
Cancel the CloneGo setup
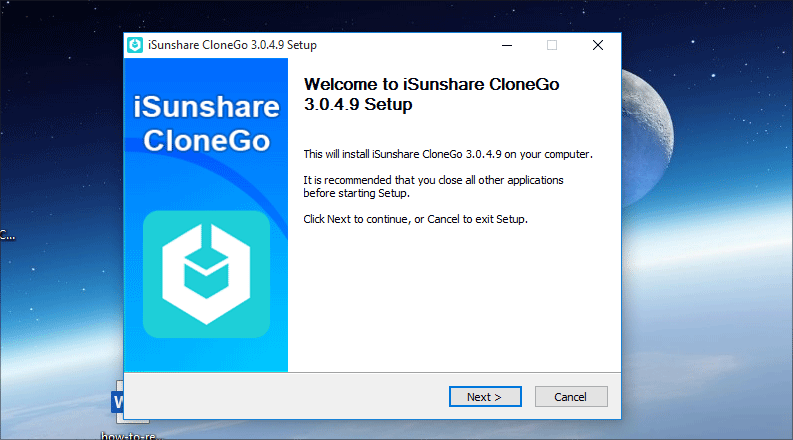tap(571, 397)
